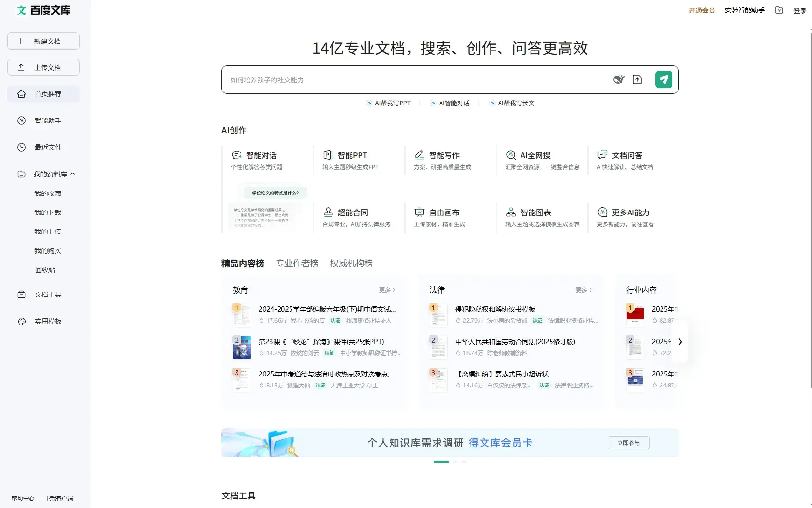The image size is (812, 508).
Task: Switch to the 权威机构榜 tab
Action: pos(351,264)
